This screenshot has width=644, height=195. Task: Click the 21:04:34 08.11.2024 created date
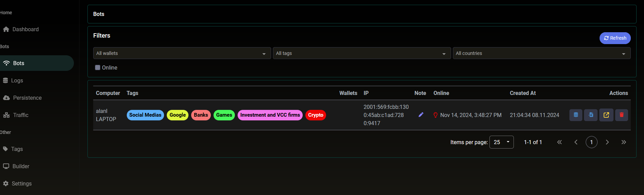tap(535, 115)
